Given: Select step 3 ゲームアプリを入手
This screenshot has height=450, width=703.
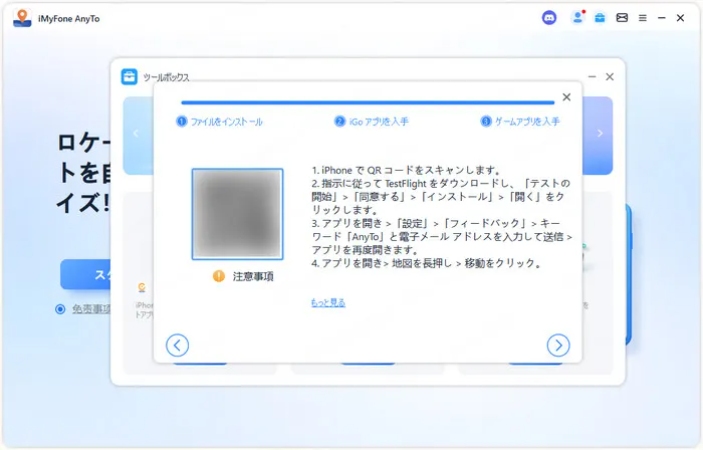Looking at the screenshot, I should [520, 121].
